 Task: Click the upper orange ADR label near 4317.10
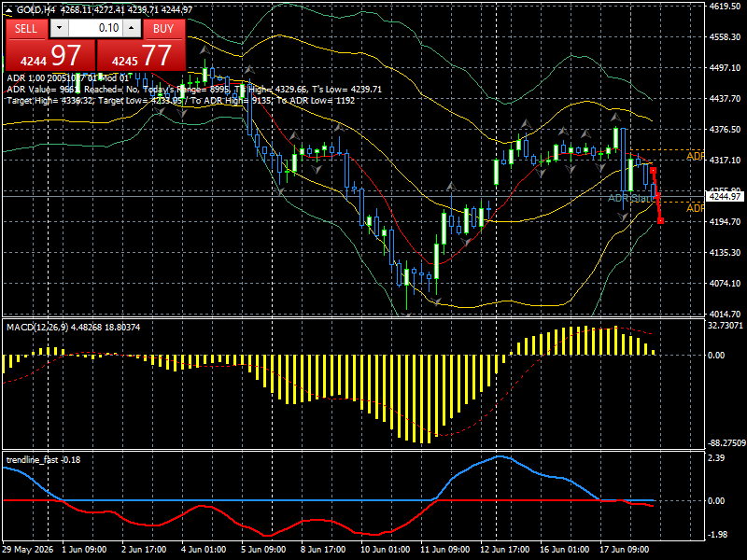[x=695, y=156]
